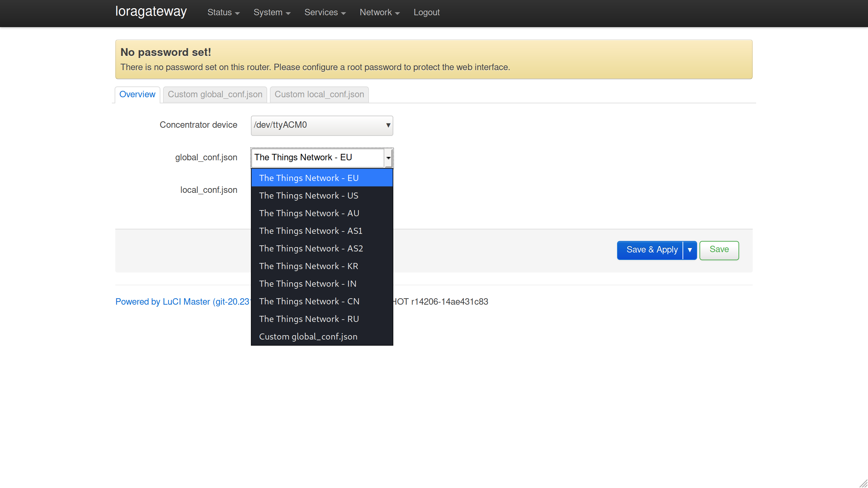The height and width of the screenshot is (488, 868).
Task: Switch to Custom local_conf.json tab
Action: click(319, 94)
